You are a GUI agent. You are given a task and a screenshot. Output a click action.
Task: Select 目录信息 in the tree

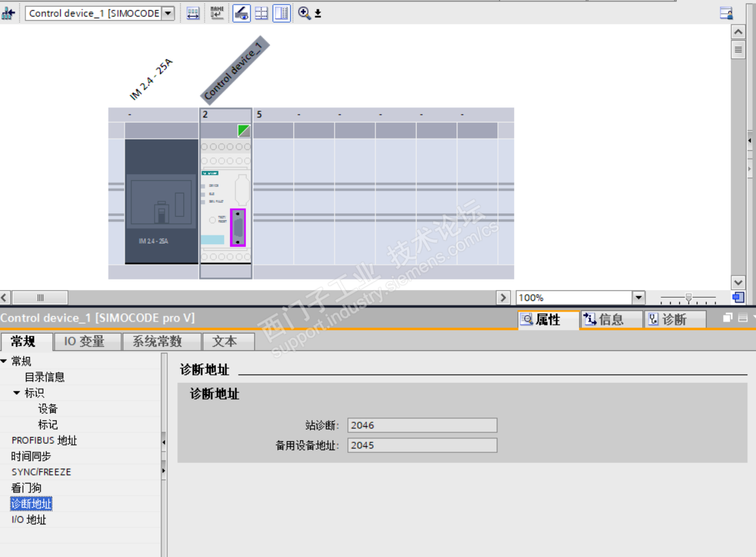[x=45, y=377]
